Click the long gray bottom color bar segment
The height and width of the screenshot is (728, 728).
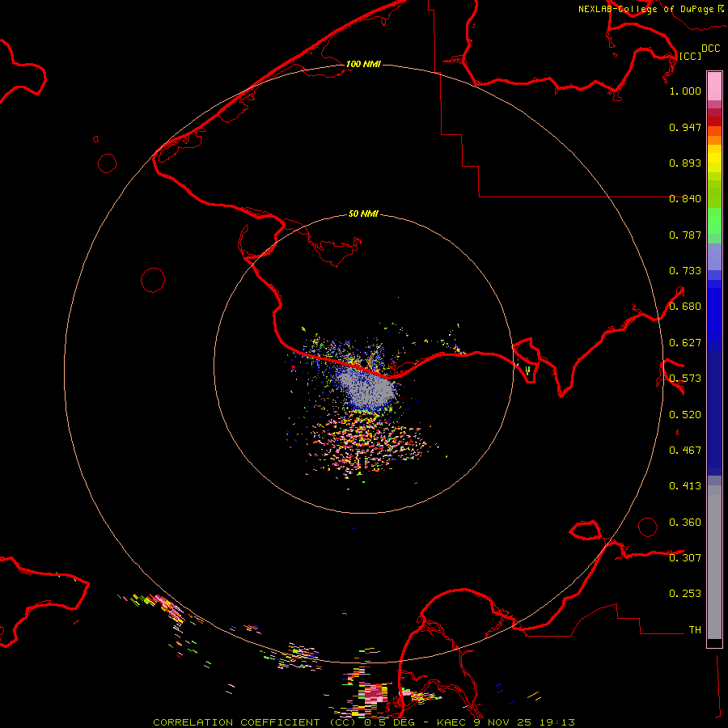click(x=714, y=562)
